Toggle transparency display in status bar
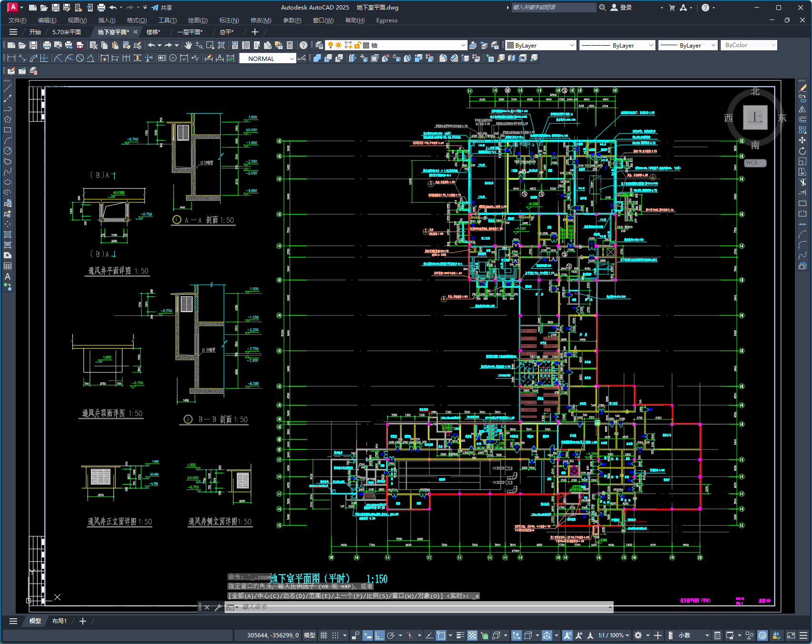This screenshot has width=812, height=644. (472, 635)
